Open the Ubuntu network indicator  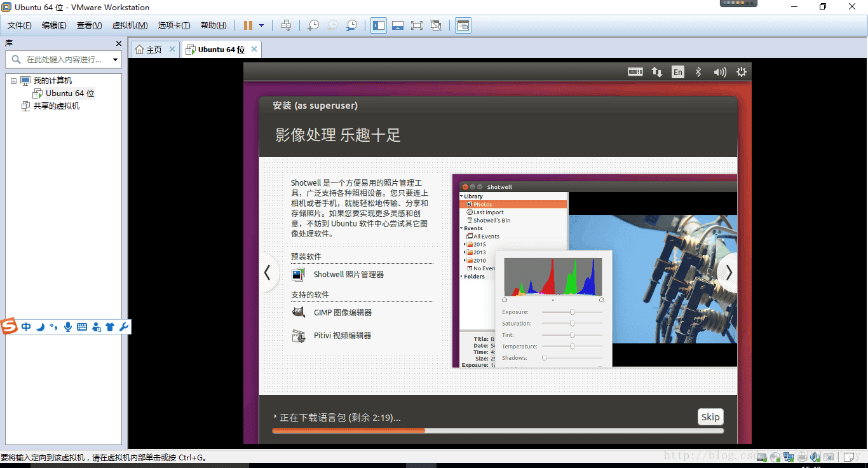(657, 72)
